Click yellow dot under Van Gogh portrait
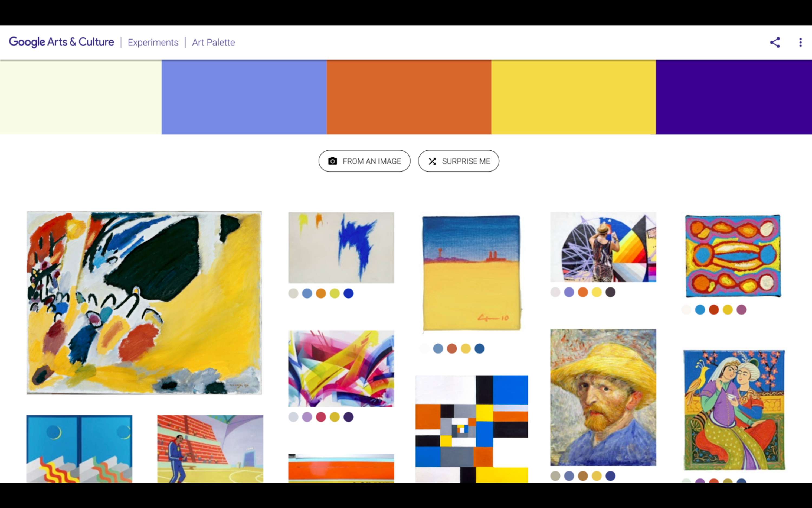The height and width of the screenshot is (508, 812). click(x=597, y=476)
